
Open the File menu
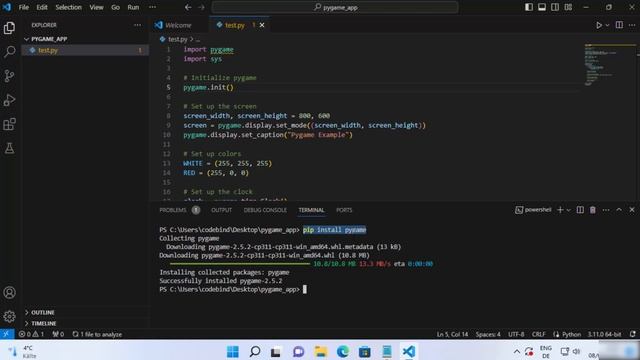coord(24,7)
